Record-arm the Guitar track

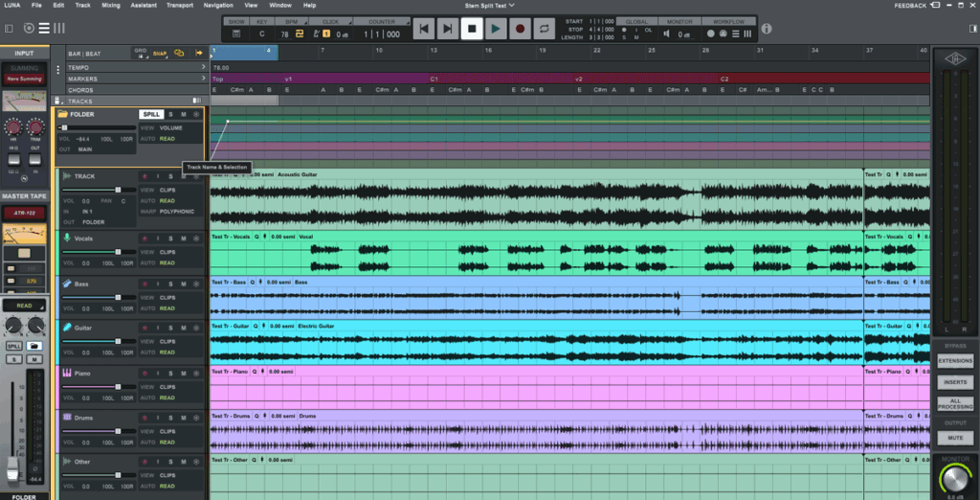tap(145, 328)
